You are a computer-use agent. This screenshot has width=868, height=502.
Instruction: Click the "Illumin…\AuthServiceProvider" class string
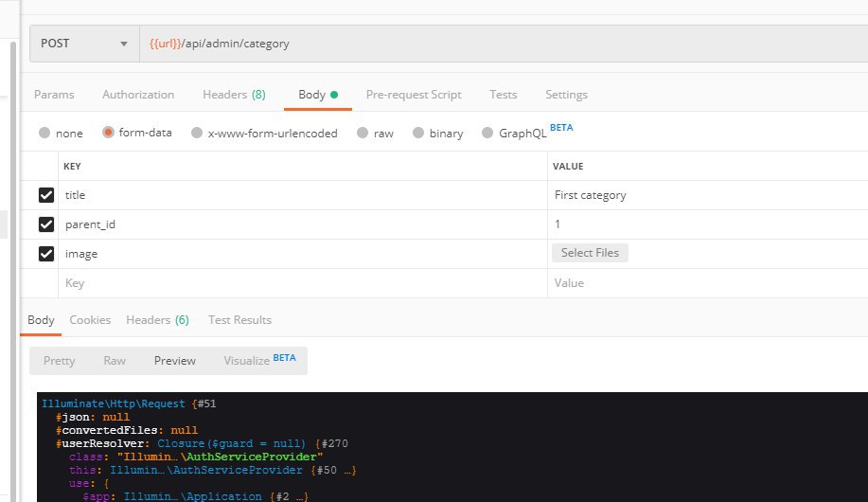220,457
